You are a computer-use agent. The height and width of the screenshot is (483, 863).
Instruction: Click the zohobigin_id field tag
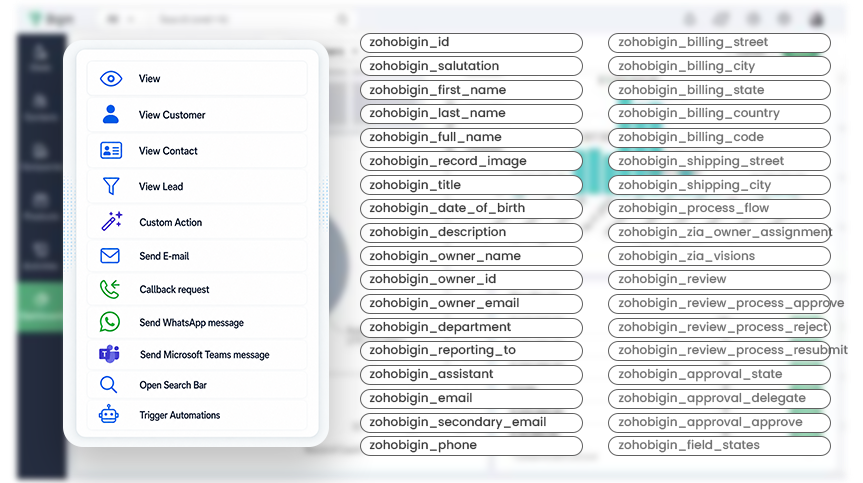point(471,42)
